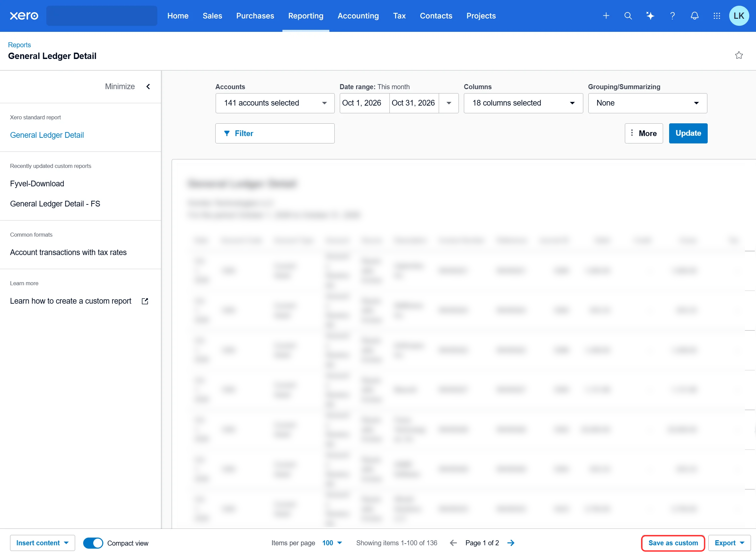The image size is (756, 556).
Task: Click the Oct 31, 2026 end date field
Action: point(414,103)
